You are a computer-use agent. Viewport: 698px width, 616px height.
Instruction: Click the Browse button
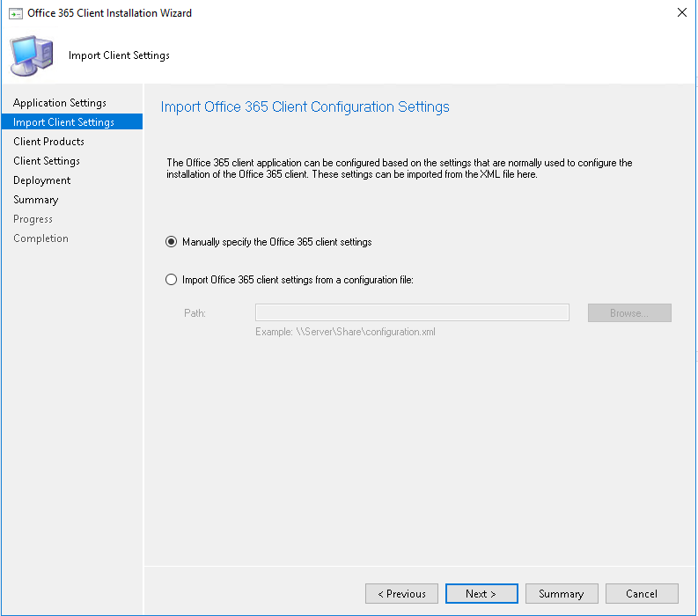(x=629, y=313)
